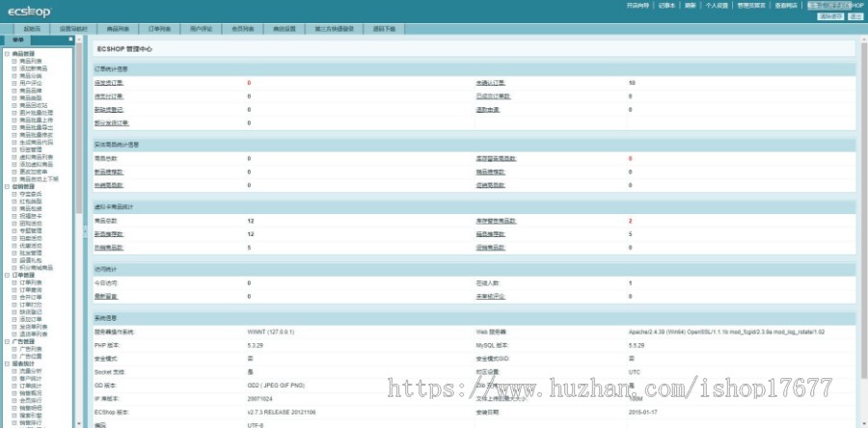Open 订单统计 in the sidebar
Image resolution: width=868 pixels, height=428 pixels.
coord(30,386)
